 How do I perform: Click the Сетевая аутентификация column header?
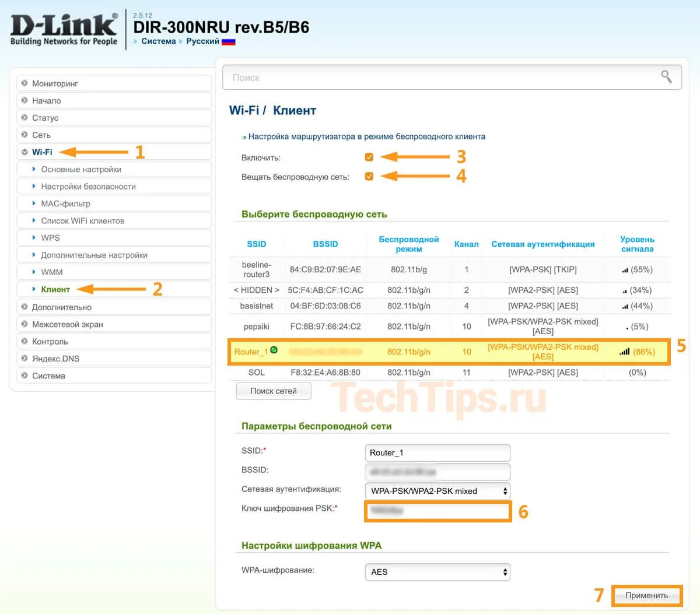pos(543,244)
